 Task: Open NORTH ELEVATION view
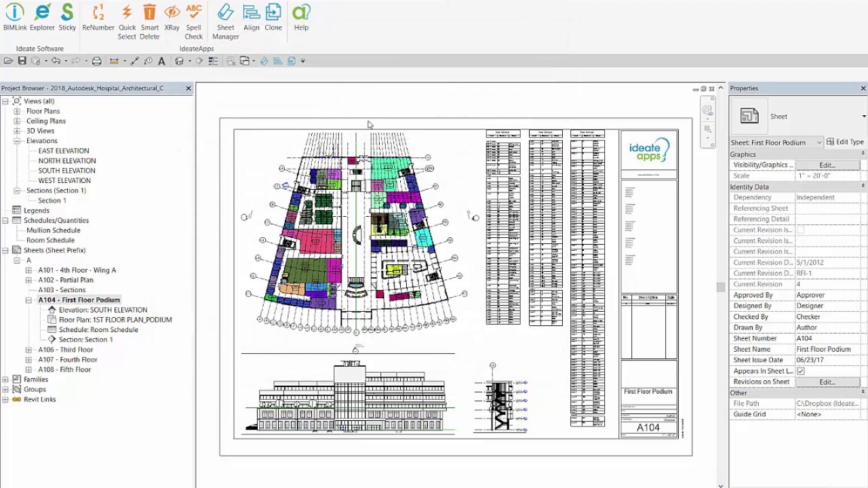[67, 161]
